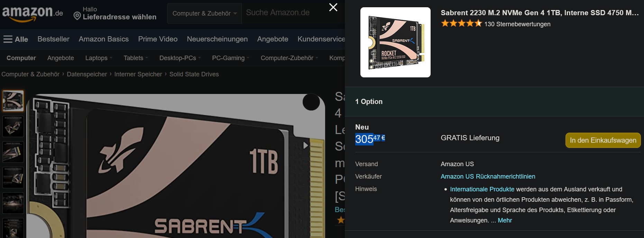This screenshot has height=238, width=644.
Task: Open Solid State Drives breadcrumb link
Action: click(x=194, y=74)
